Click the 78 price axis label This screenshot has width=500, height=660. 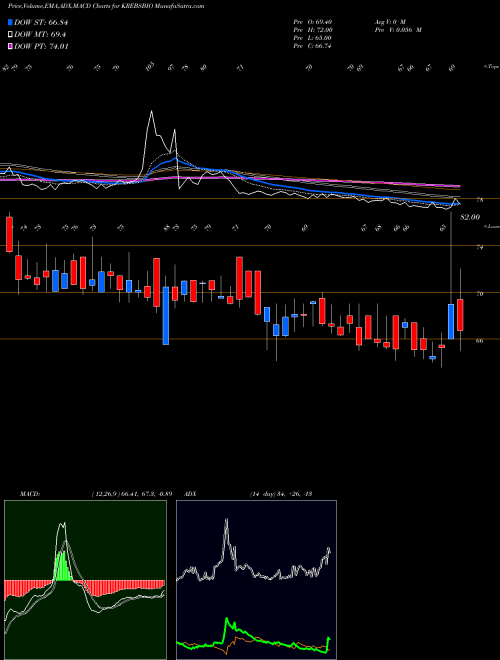[x=479, y=200]
